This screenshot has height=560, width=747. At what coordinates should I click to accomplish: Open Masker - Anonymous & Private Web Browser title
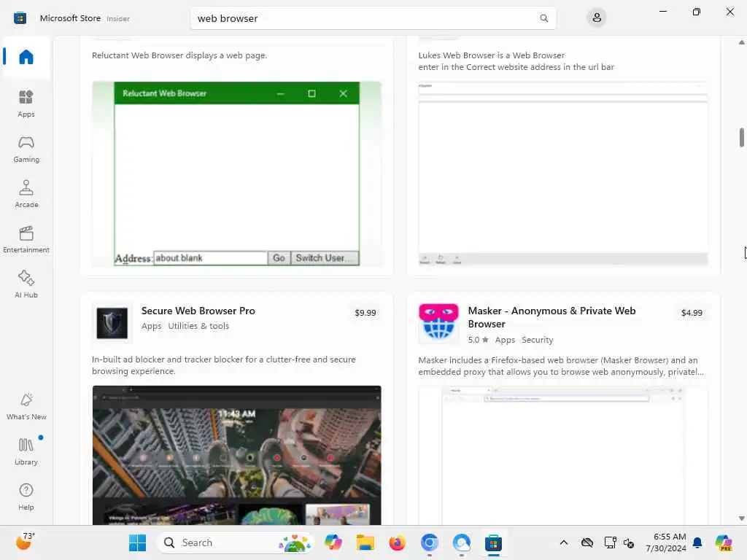click(551, 317)
